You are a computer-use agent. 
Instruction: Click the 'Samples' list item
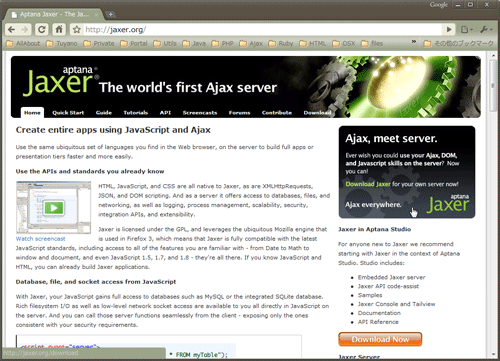click(x=370, y=295)
